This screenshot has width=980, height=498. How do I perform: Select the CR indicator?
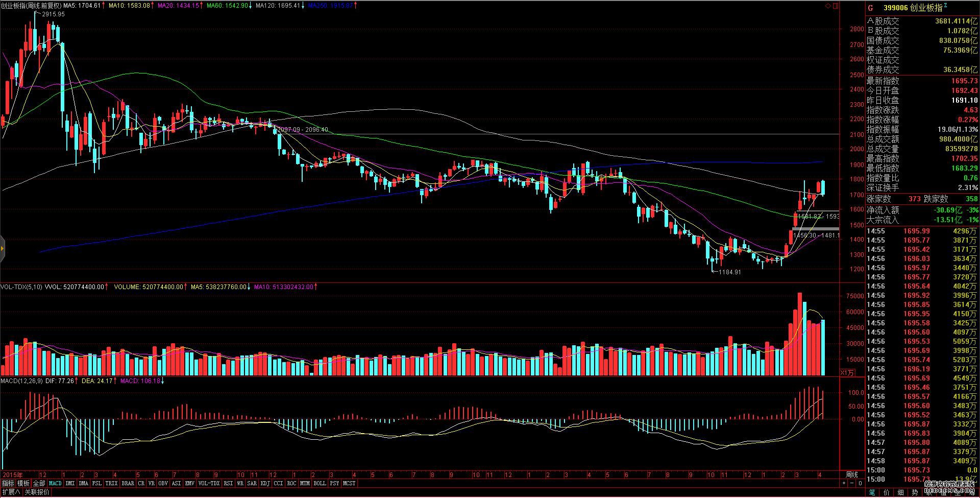[x=141, y=483]
